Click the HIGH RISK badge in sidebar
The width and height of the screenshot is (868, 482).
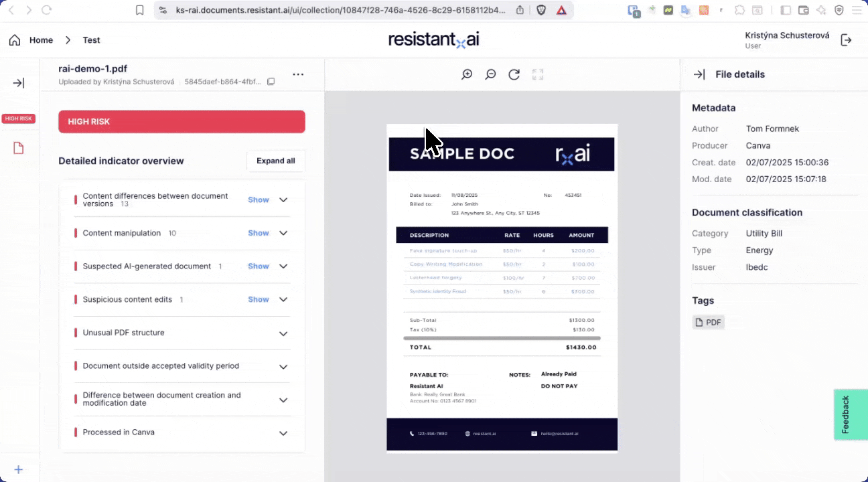(x=19, y=118)
